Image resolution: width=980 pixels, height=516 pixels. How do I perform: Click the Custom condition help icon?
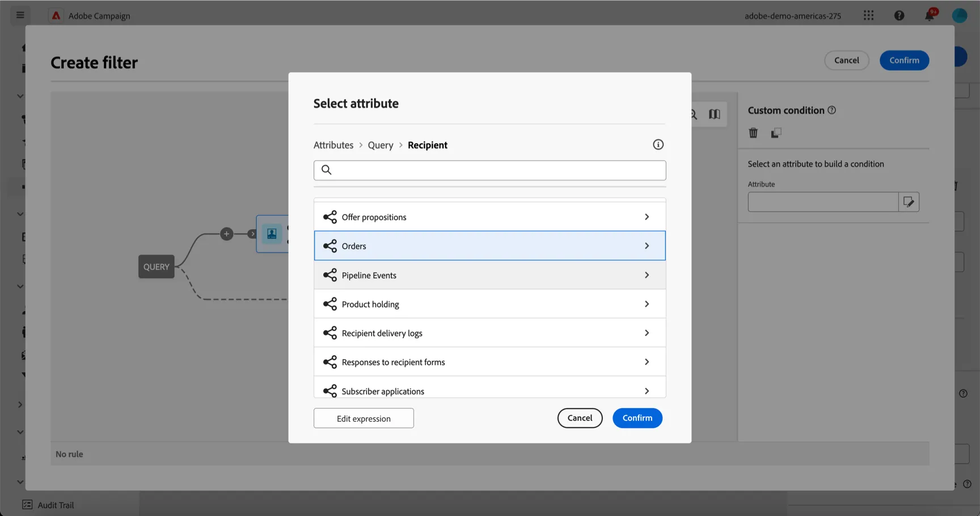(832, 110)
